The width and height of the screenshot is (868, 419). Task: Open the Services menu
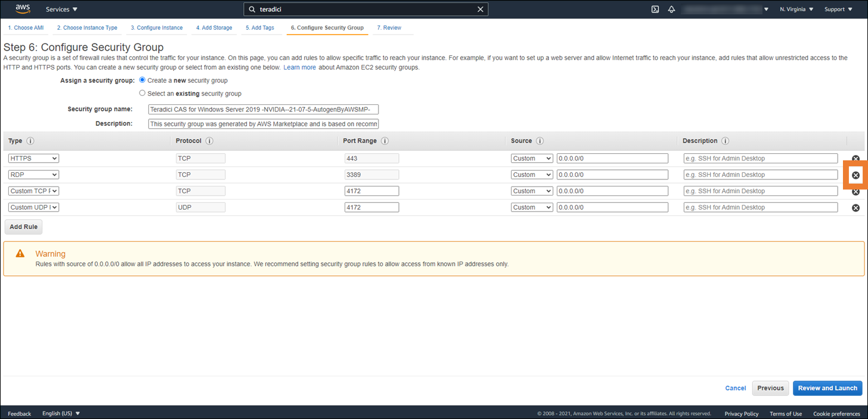[x=62, y=10]
